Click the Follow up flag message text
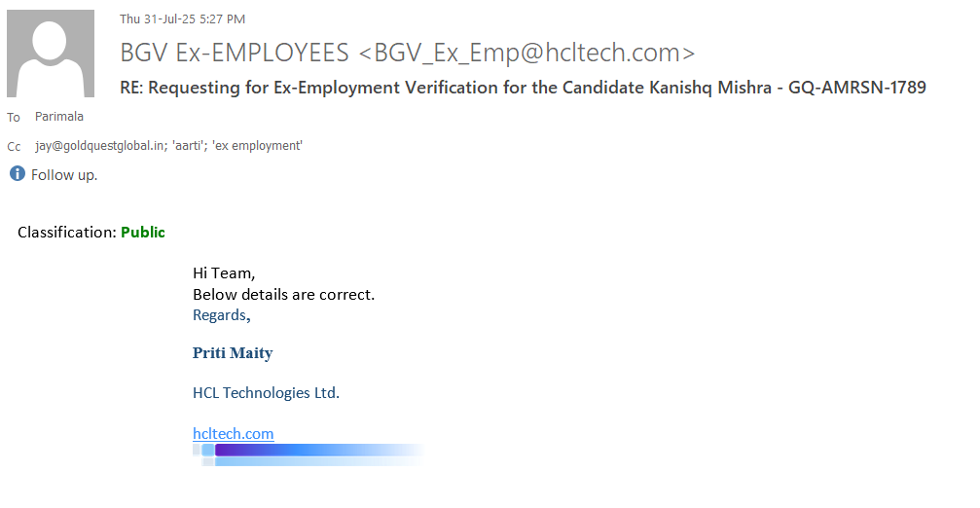 coord(64,175)
